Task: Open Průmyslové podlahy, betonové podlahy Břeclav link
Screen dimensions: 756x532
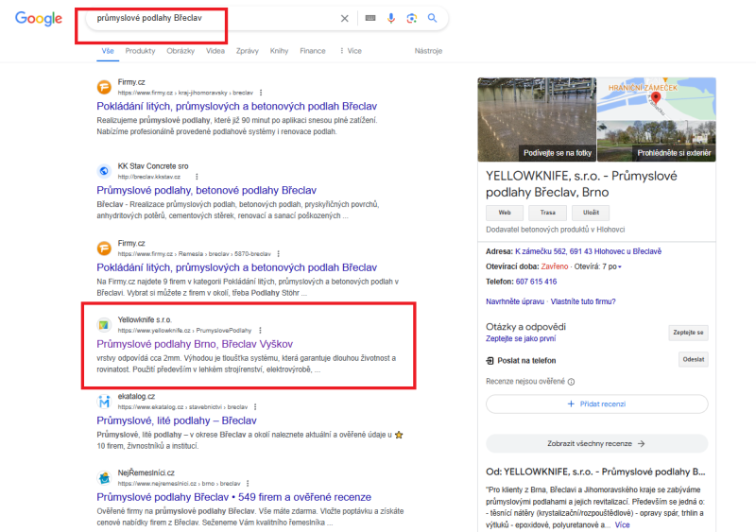Action: click(x=206, y=190)
